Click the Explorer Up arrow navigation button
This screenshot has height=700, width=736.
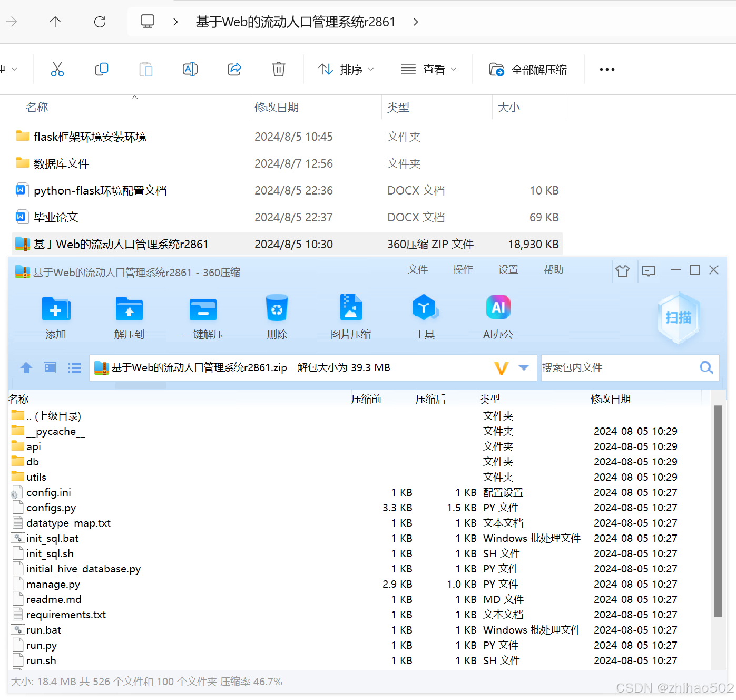tap(55, 22)
